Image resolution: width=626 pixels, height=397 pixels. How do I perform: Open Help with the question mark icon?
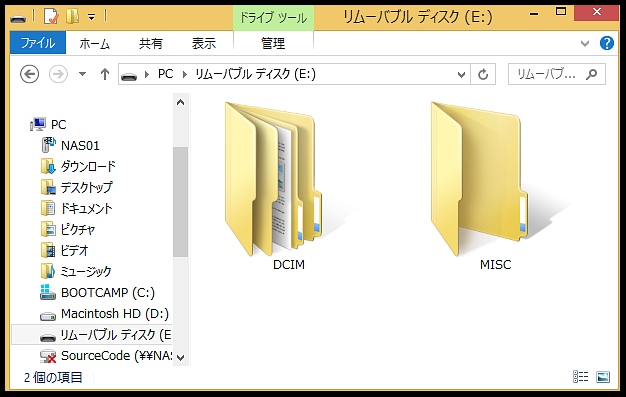(606, 43)
